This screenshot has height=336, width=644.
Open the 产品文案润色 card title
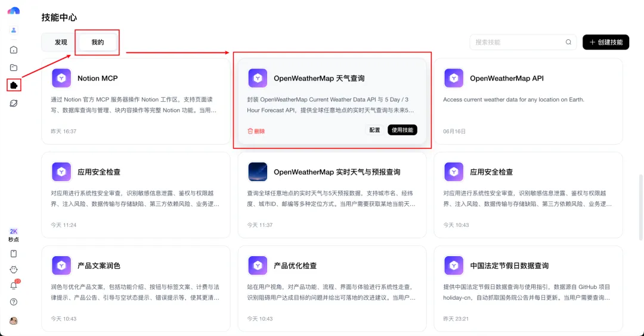coord(99,266)
